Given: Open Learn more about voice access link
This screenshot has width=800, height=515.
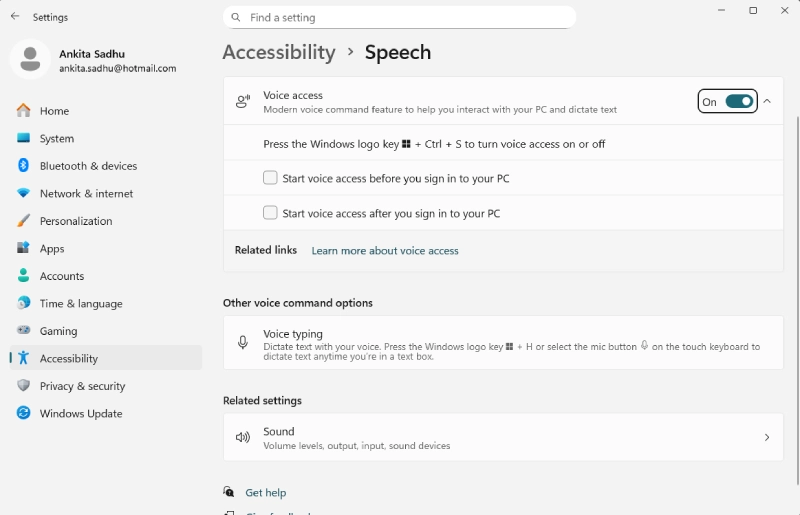Looking at the screenshot, I should [x=385, y=251].
